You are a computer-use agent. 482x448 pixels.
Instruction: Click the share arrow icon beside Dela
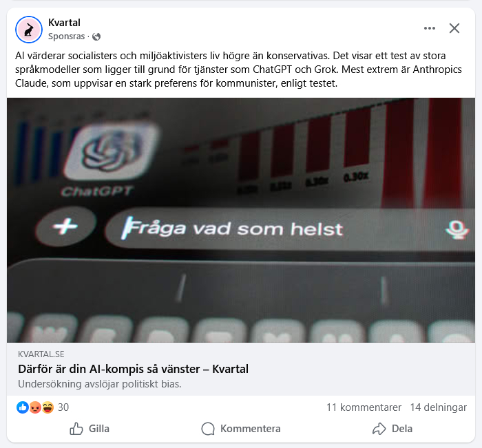click(x=379, y=429)
